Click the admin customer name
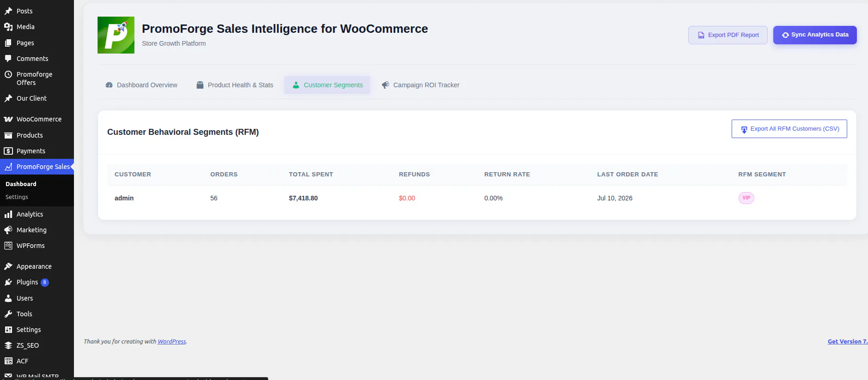The width and height of the screenshot is (868, 380). 124,198
